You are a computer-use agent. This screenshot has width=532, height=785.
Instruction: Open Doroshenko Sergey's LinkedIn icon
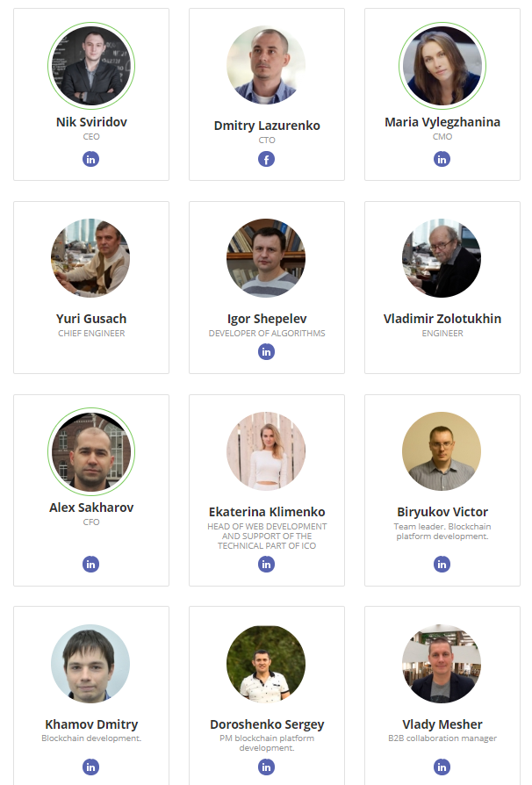(x=266, y=767)
